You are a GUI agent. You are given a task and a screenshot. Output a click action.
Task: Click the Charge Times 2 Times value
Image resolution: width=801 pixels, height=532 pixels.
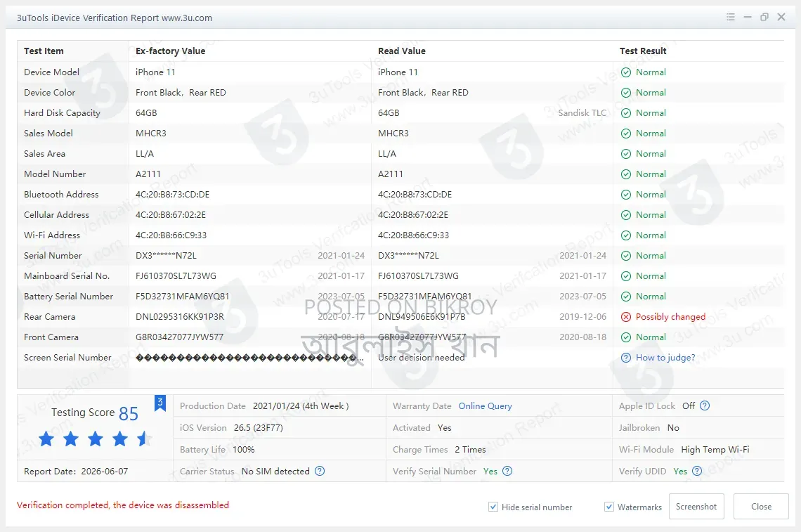(471, 450)
